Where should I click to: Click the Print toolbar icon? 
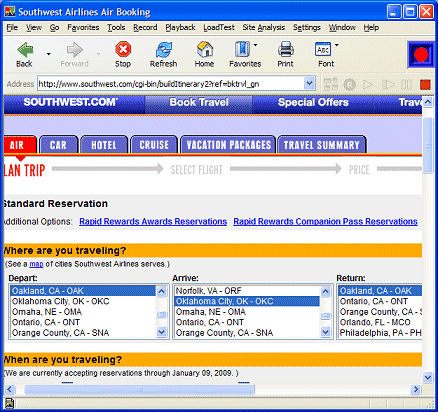click(x=286, y=50)
